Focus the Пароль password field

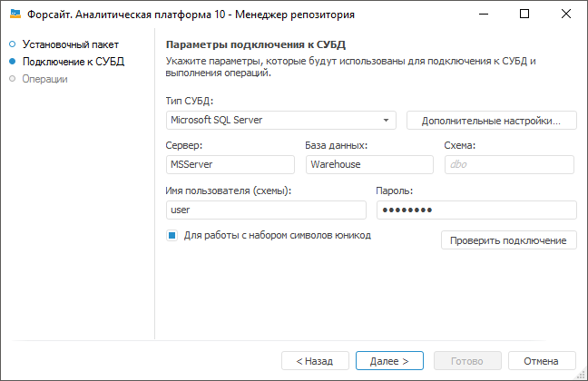pos(476,210)
